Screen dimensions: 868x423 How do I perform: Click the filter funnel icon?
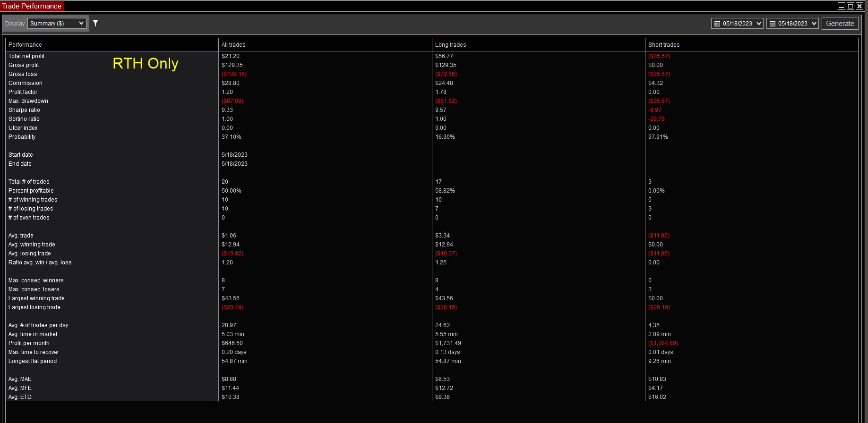[x=95, y=23]
